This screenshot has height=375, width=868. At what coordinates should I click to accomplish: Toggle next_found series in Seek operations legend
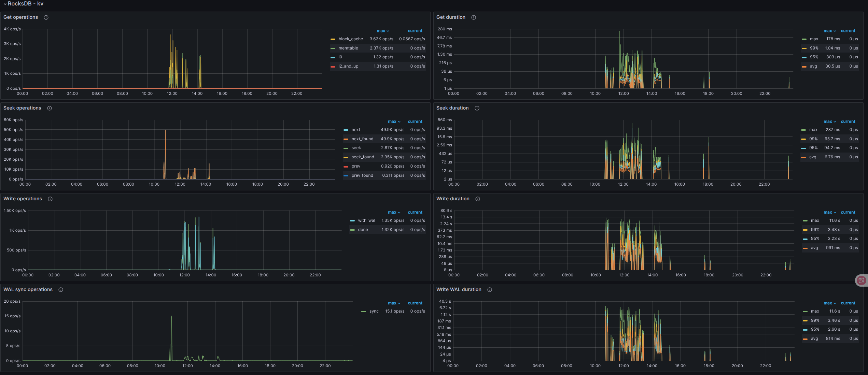pos(362,139)
